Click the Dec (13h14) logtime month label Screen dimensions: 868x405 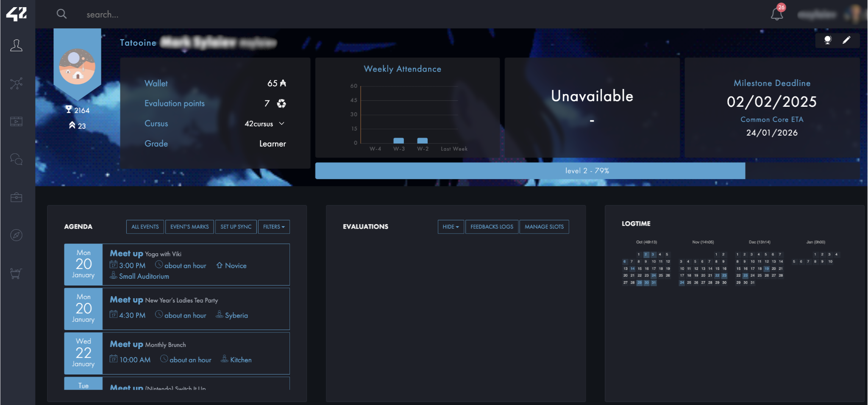pyautogui.click(x=759, y=242)
